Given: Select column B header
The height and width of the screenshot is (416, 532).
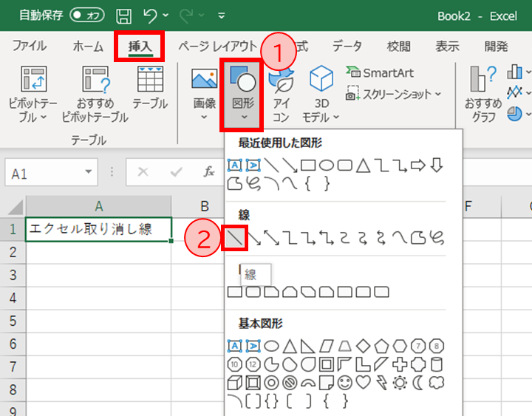Looking at the screenshot, I should [205, 206].
